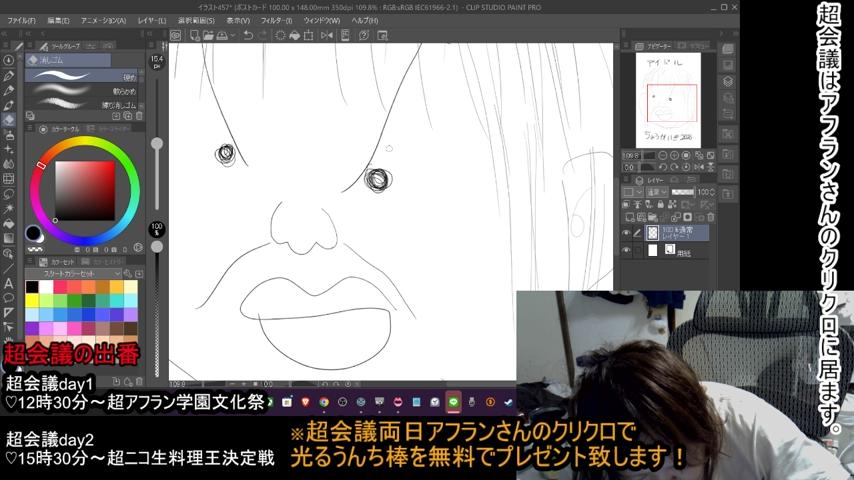Toggle Flip horizontal view in Navigator
The height and width of the screenshot is (480, 854).
(x=699, y=167)
